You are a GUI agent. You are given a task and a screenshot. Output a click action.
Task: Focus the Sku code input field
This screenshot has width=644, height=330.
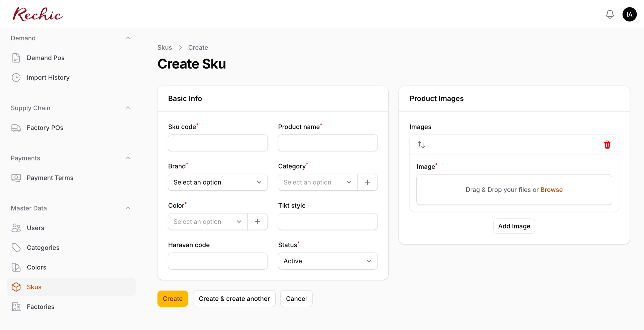click(218, 143)
